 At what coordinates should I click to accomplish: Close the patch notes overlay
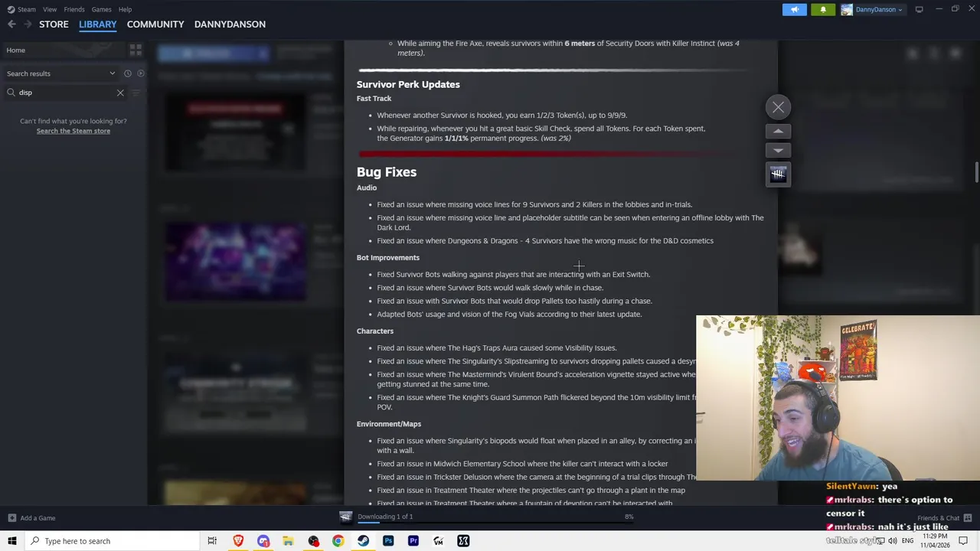pos(778,107)
